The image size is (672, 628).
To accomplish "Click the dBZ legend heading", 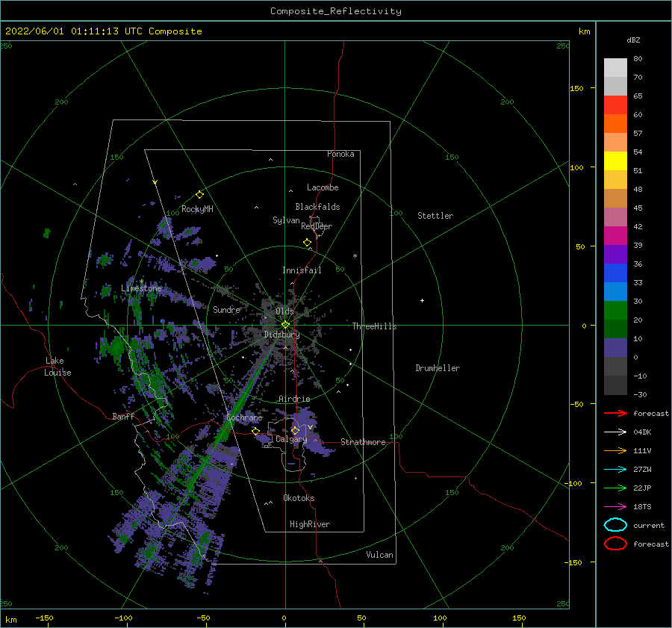I will (633, 40).
